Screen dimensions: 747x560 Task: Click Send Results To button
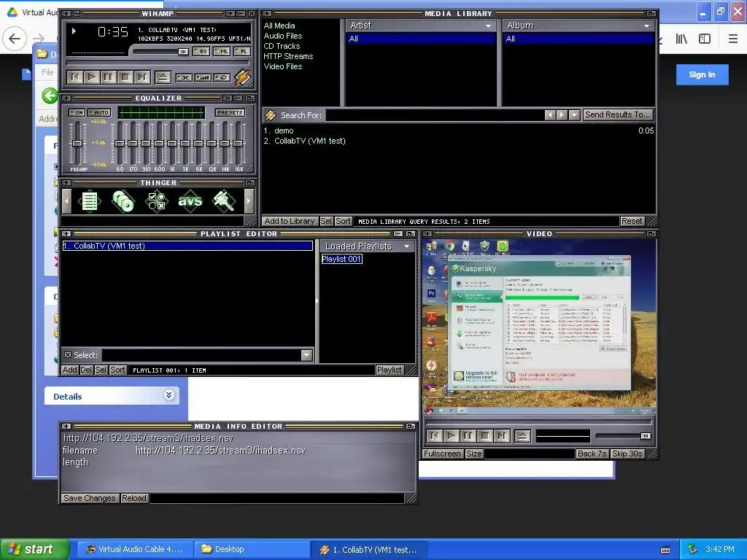pyautogui.click(x=617, y=114)
